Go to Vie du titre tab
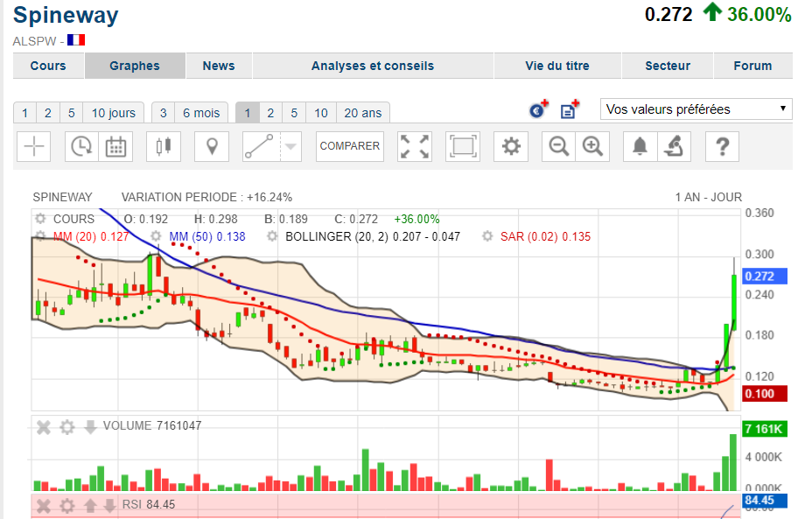The height and width of the screenshot is (519, 812). pyautogui.click(x=557, y=66)
